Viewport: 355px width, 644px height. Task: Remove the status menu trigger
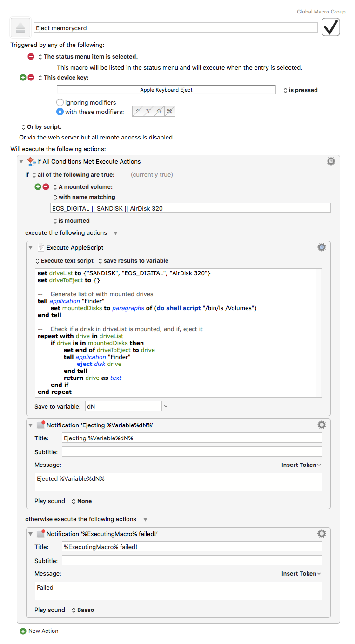31,57
